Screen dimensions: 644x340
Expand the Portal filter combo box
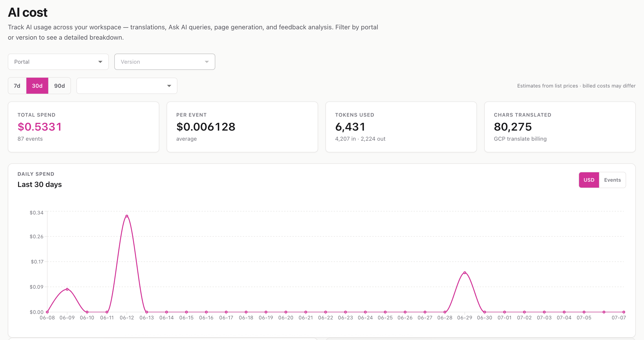pos(58,62)
